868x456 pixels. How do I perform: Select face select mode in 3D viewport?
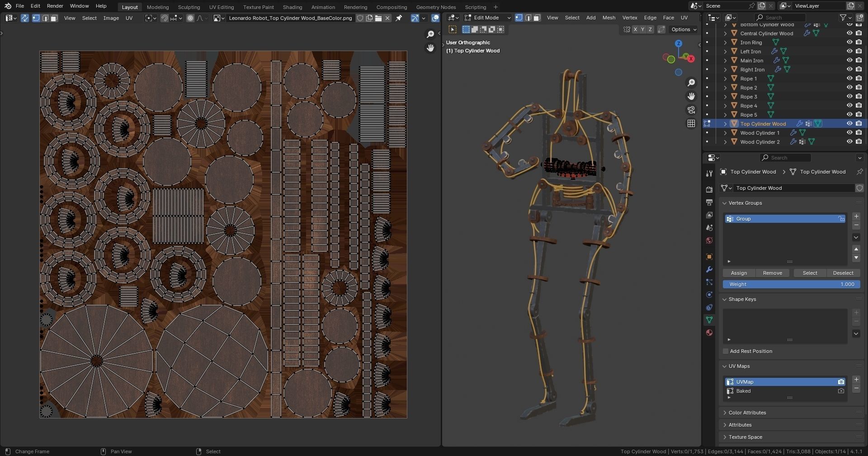click(537, 18)
